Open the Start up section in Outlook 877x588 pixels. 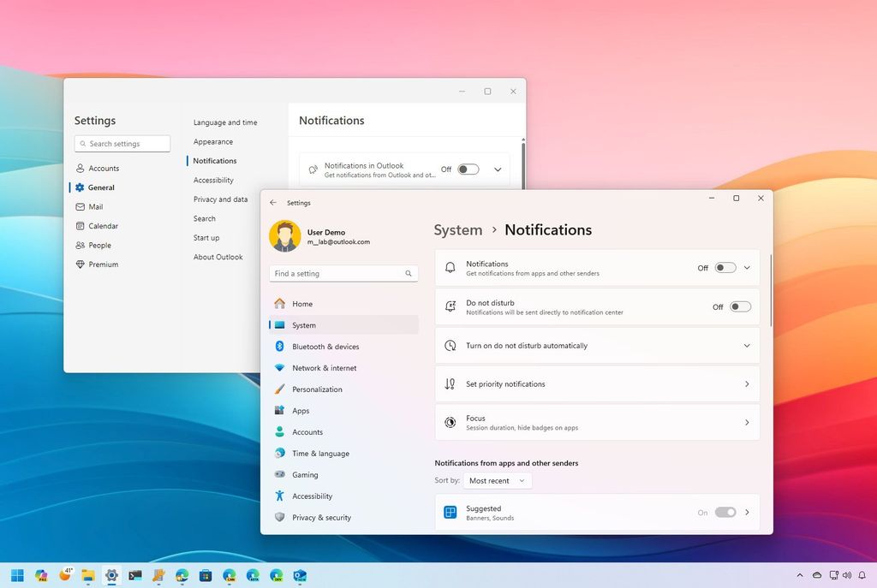point(206,237)
